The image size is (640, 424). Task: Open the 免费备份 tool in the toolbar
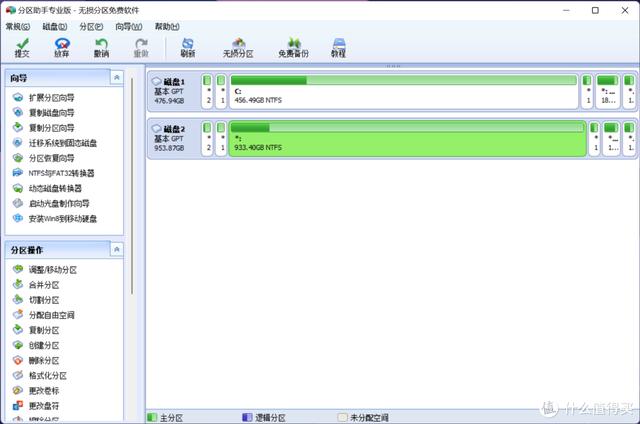(293, 48)
